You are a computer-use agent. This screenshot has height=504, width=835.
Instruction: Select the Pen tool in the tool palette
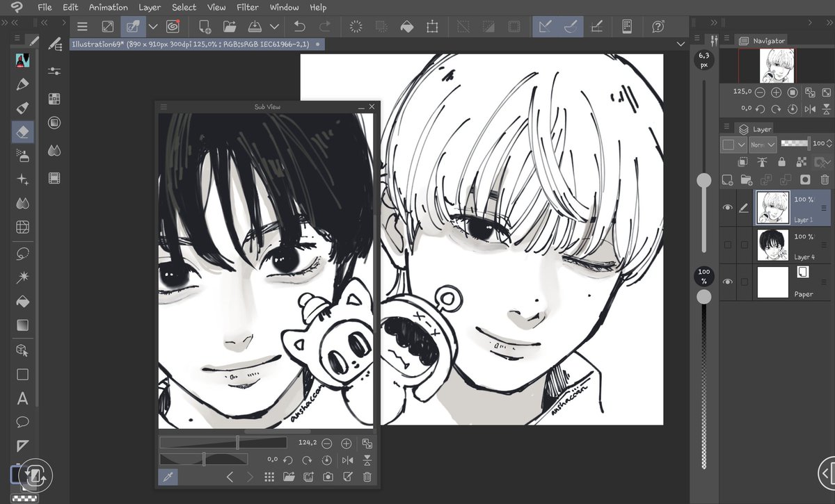click(22, 84)
